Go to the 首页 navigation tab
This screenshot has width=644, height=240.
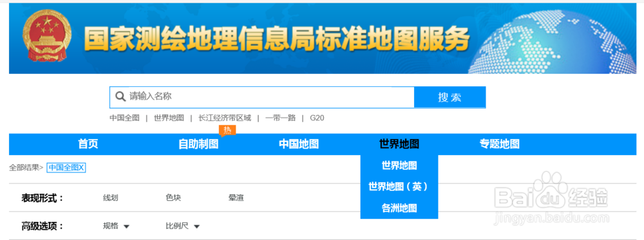pyautogui.click(x=88, y=144)
